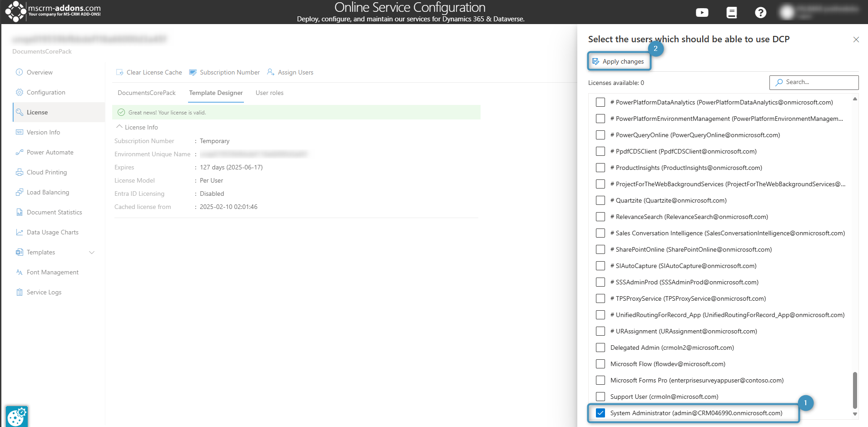Check the TPSProxyService user checkbox
The height and width of the screenshot is (427, 868).
[600, 298]
